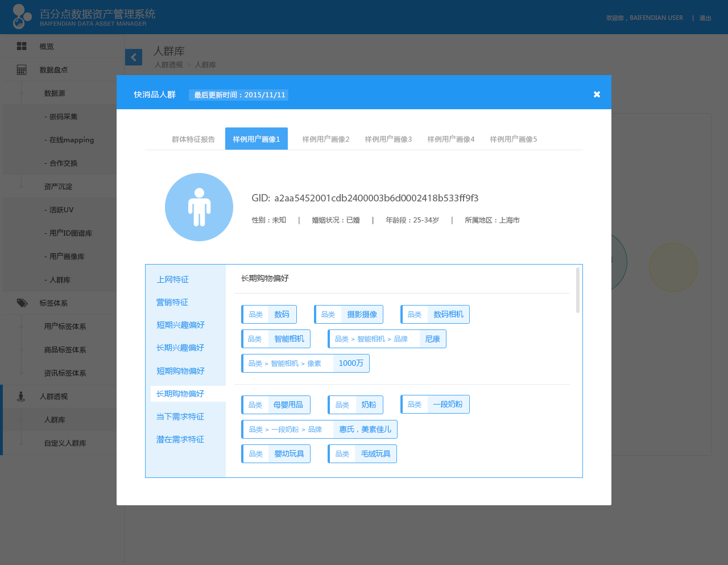This screenshot has height=565, width=728.
Task: Click the 最后更新时间 date label
Action: [239, 95]
